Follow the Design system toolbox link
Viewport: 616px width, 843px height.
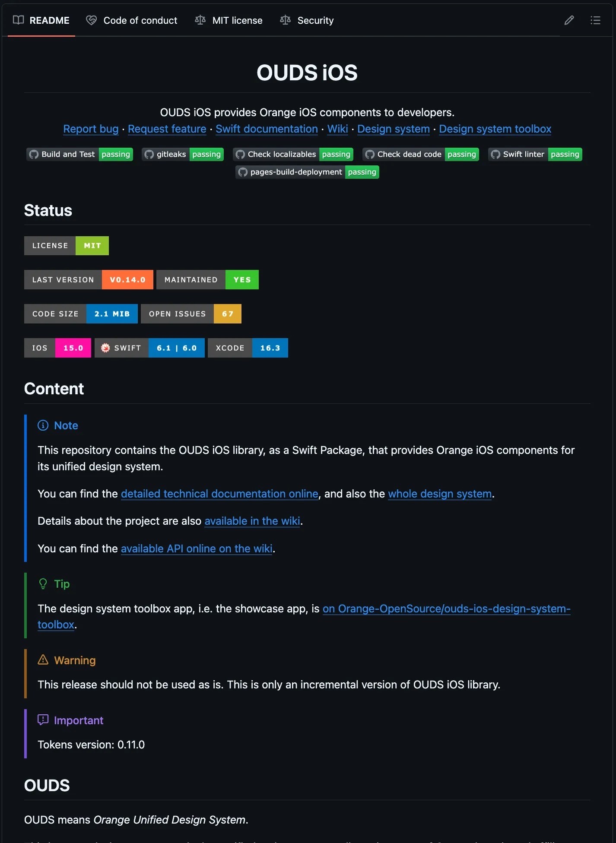pyautogui.click(x=495, y=129)
